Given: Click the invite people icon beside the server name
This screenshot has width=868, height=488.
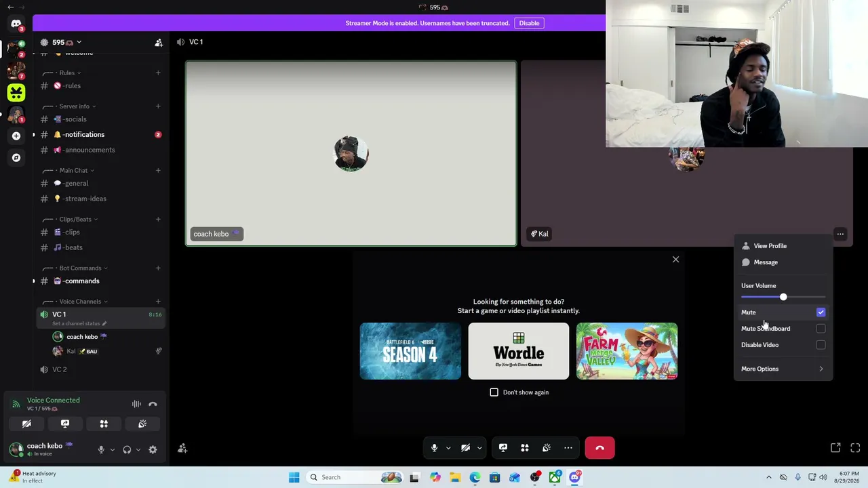Looking at the screenshot, I should pos(159,43).
